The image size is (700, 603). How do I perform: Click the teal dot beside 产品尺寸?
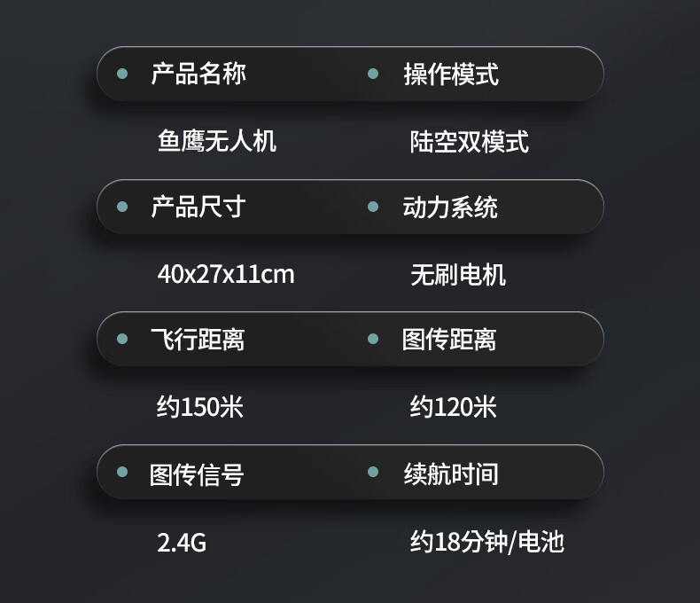click(122, 207)
